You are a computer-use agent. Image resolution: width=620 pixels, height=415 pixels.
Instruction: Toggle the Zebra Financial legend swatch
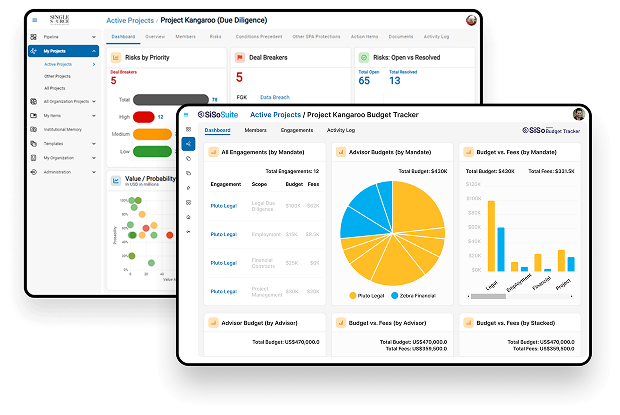pos(394,295)
